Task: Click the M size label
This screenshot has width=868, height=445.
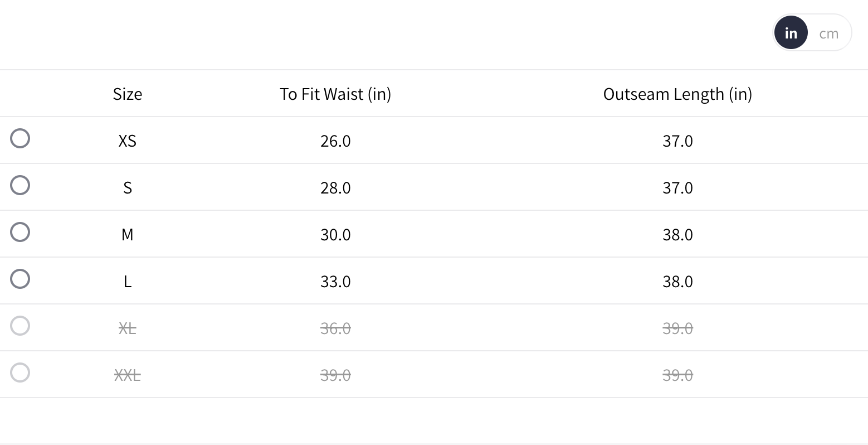Action: pyautogui.click(x=128, y=234)
